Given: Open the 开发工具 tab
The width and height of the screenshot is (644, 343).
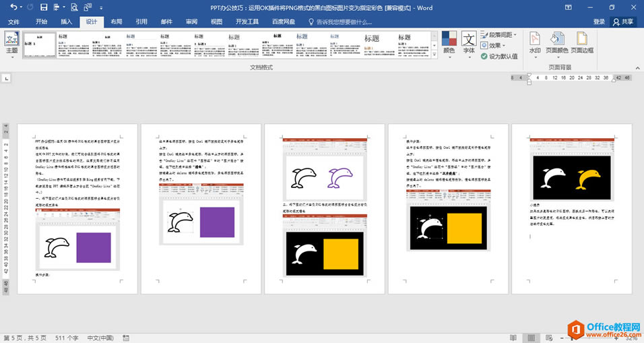Looking at the screenshot, I should click(247, 22).
